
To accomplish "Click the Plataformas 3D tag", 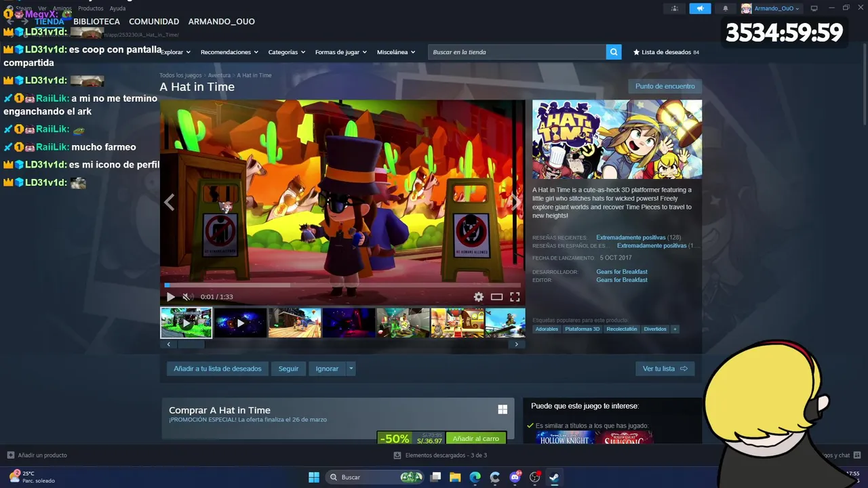I will point(583,329).
